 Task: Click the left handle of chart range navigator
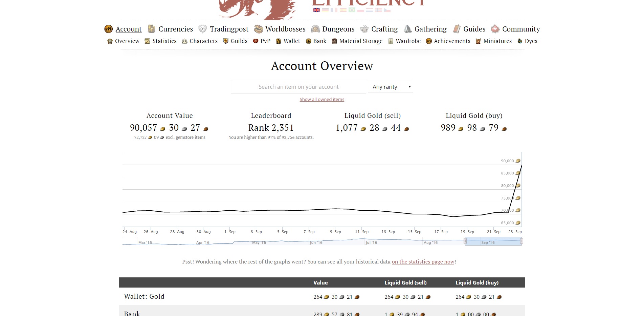(x=465, y=241)
